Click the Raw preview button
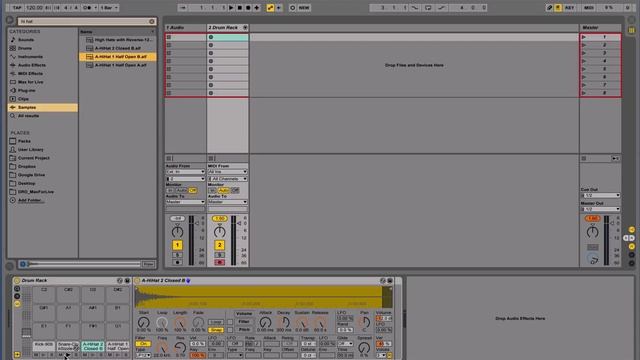The image size is (640, 360). [x=149, y=264]
